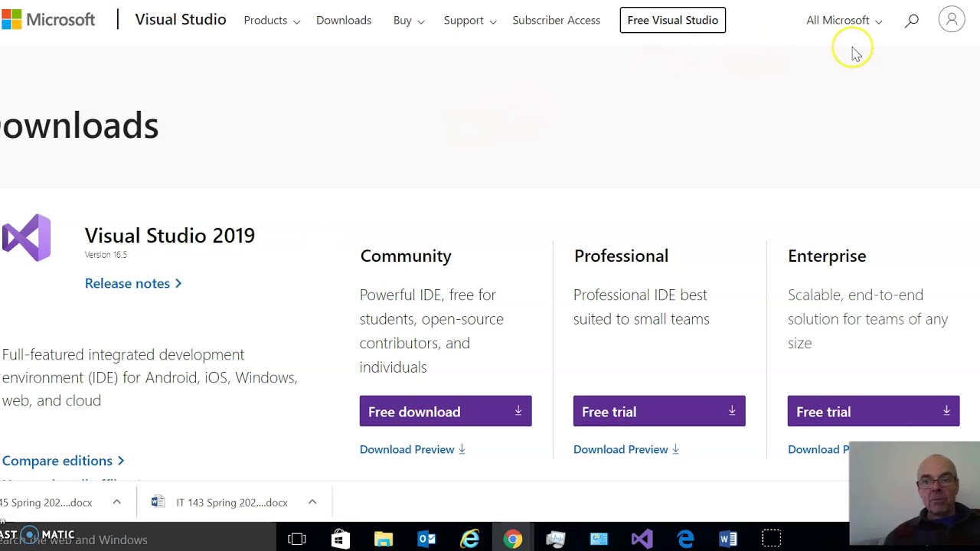Click the dashed-rectangle snipping icon in the taskbar
This screenshot has width=980, height=551.
coord(772,540)
